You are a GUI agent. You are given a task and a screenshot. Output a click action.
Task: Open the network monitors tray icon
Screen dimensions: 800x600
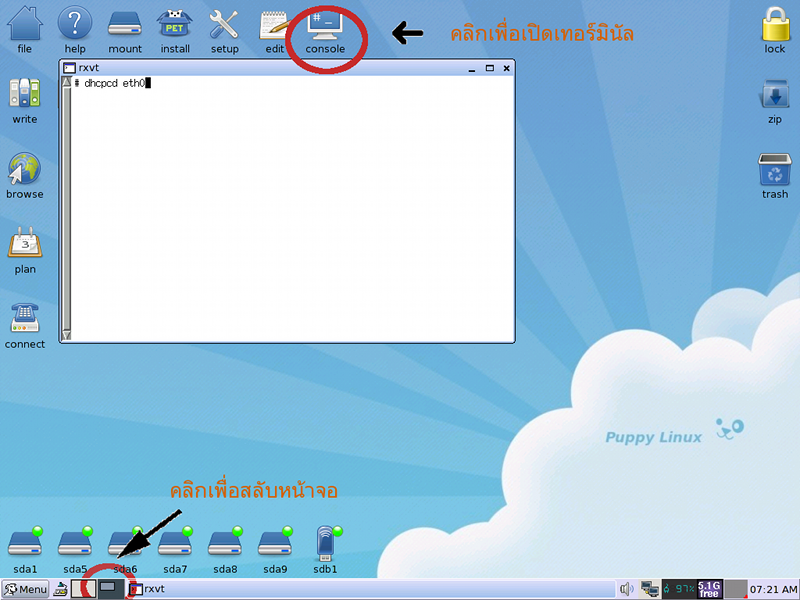(x=649, y=589)
